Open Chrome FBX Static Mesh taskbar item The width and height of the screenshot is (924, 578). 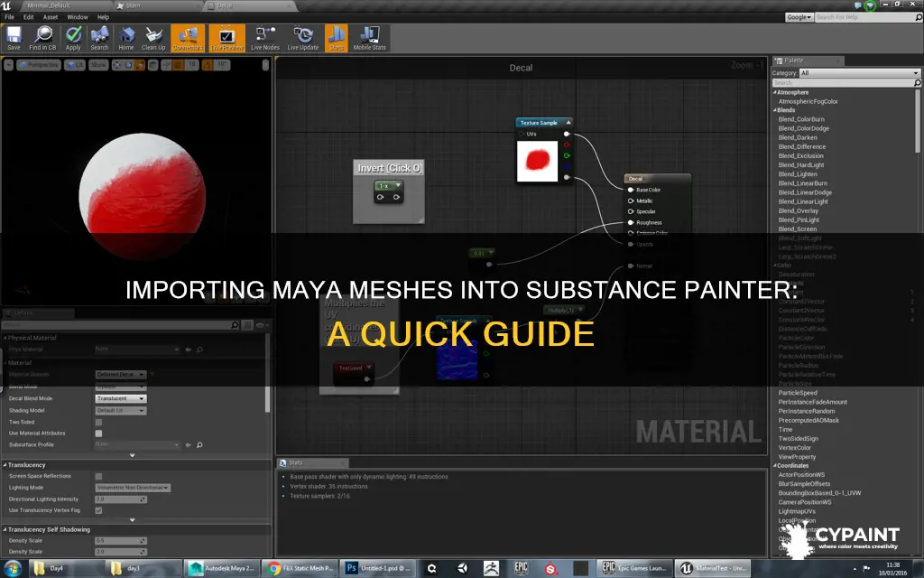click(x=300, y=569)
